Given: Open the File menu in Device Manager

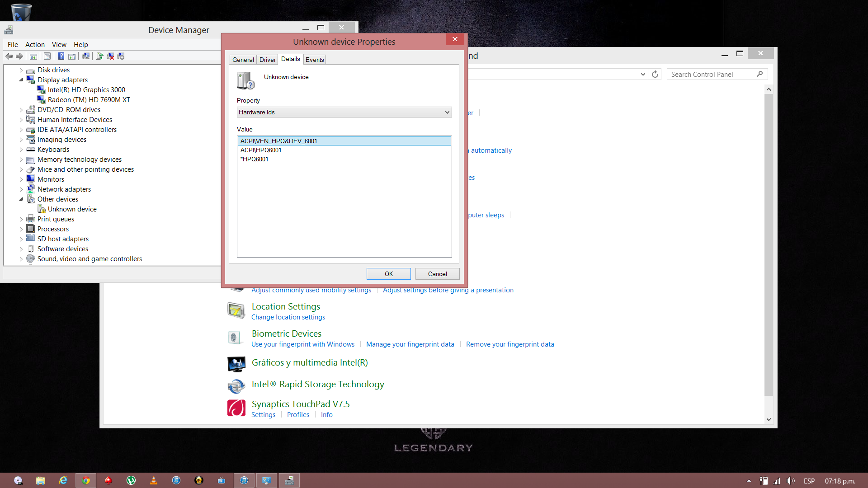Looking at the screenshot, I should click(13, 44).
